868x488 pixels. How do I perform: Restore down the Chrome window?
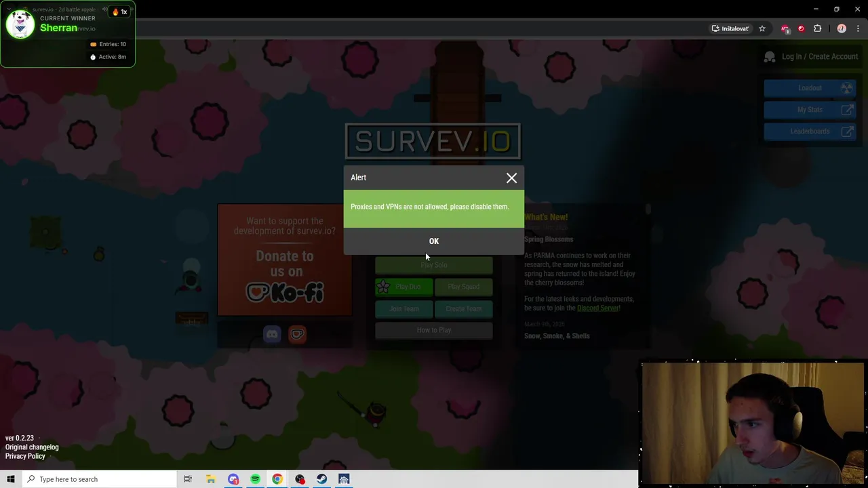pos(837,9)
